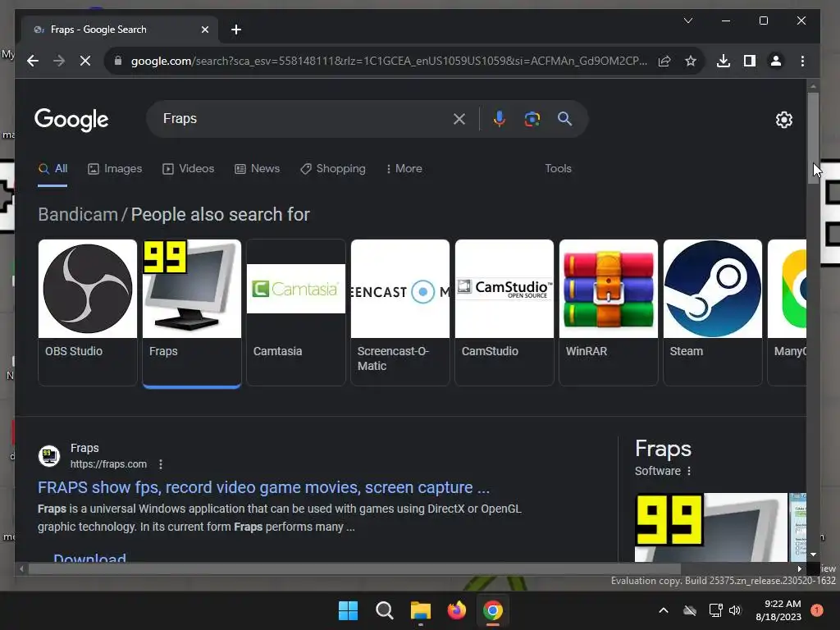Click the Fraps favicon in the result
Image resolution: width=840 pixels, height=630 pixels.
click(x=48, y=456)
